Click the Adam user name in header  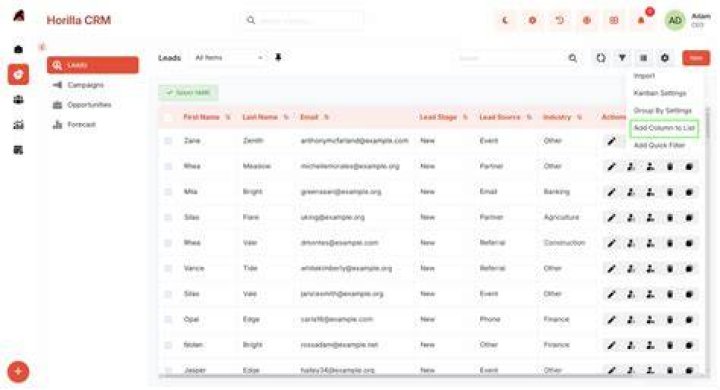(701, 17)
